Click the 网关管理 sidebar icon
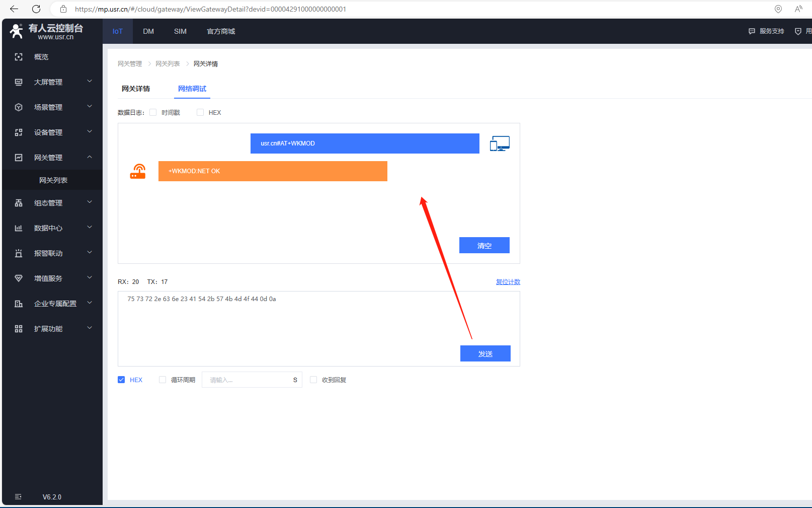This screenshot has height=508, width=812. (19, 158)
